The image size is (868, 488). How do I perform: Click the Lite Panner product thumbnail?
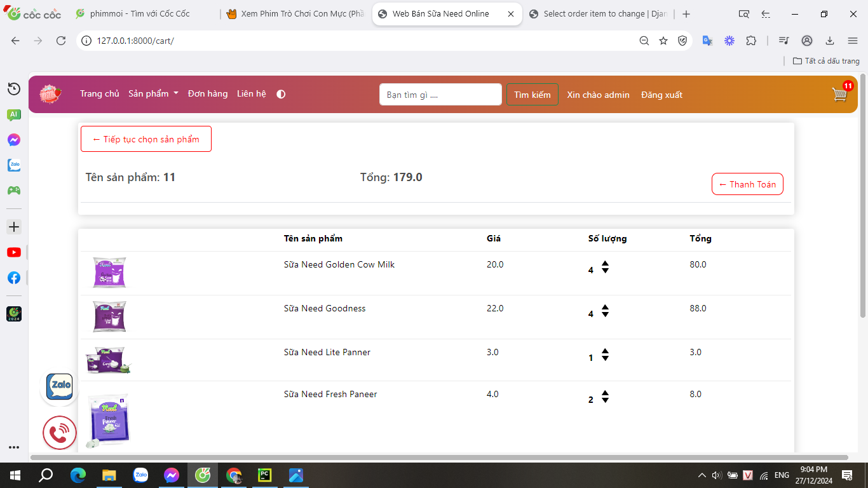[x=108, y=360]
